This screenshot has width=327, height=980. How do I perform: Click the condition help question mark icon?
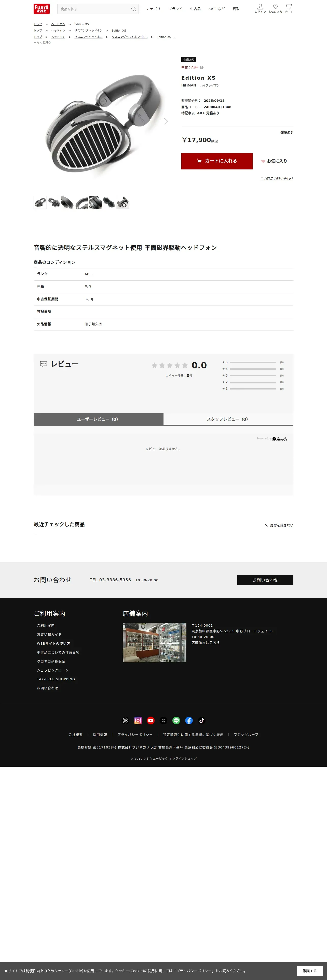click(x=202, y=67)
